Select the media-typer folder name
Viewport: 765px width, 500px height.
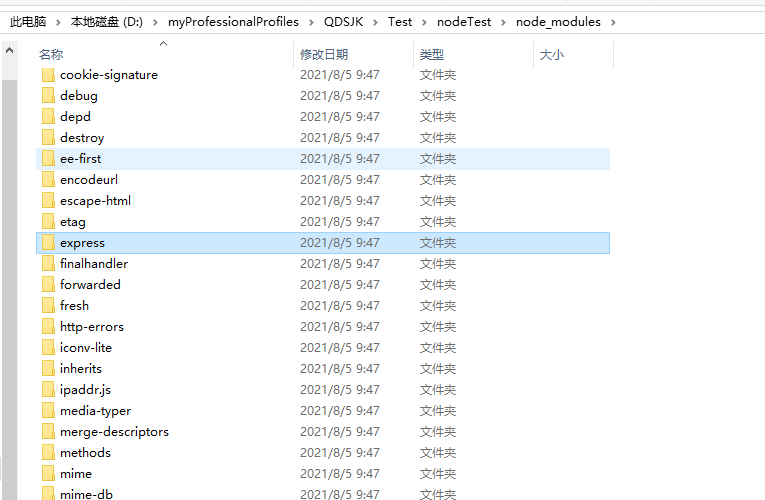96,410
